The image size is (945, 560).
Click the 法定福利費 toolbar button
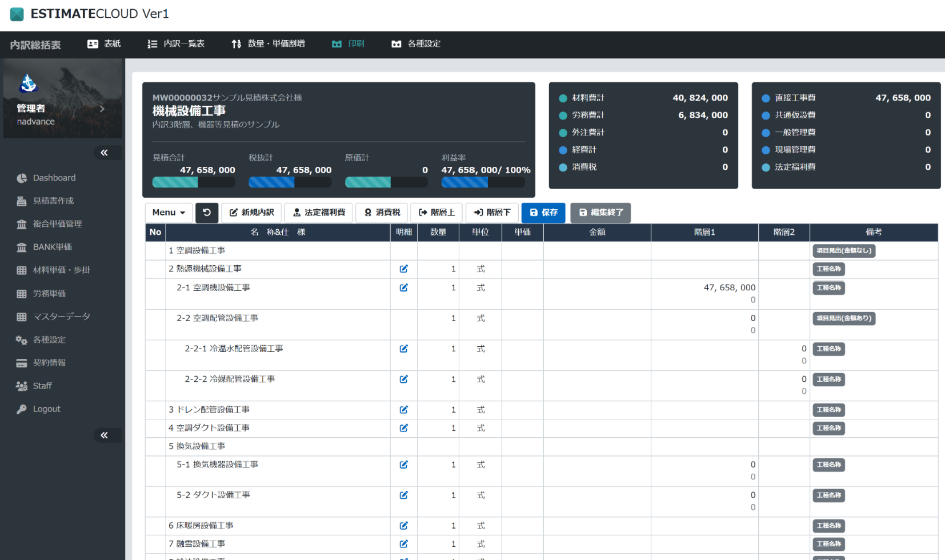click(319, 213)
